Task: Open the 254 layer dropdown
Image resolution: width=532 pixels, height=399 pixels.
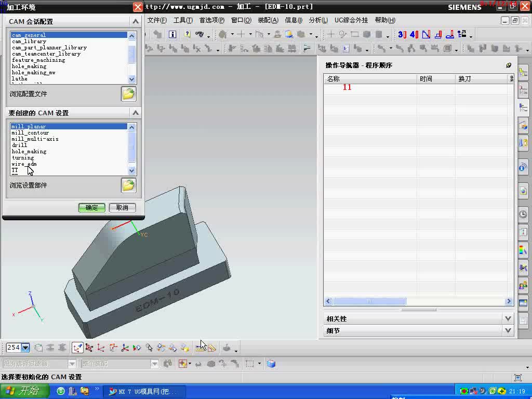Action: click(x=25, y=348)
